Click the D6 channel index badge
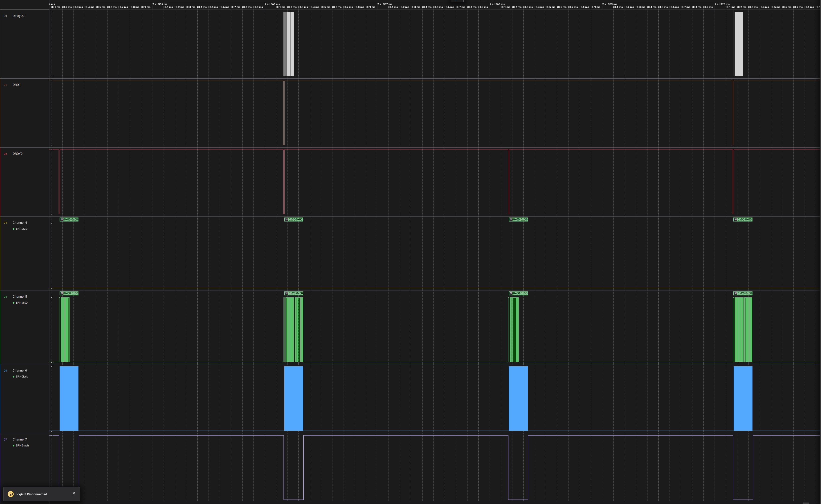This screenshot has width=821, height=504. (x=5, y=371)
